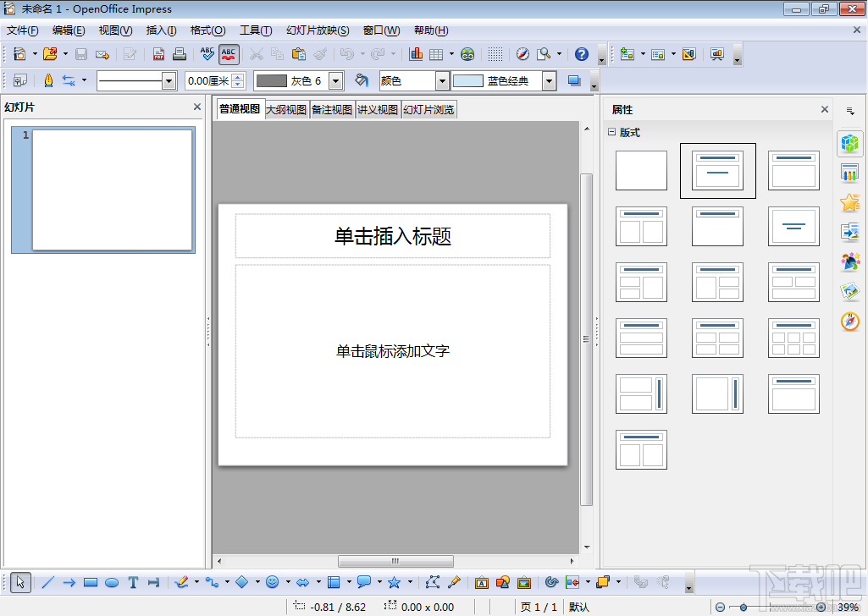
Task: Select the Line drawing tool
Action: tap(48, 582)
